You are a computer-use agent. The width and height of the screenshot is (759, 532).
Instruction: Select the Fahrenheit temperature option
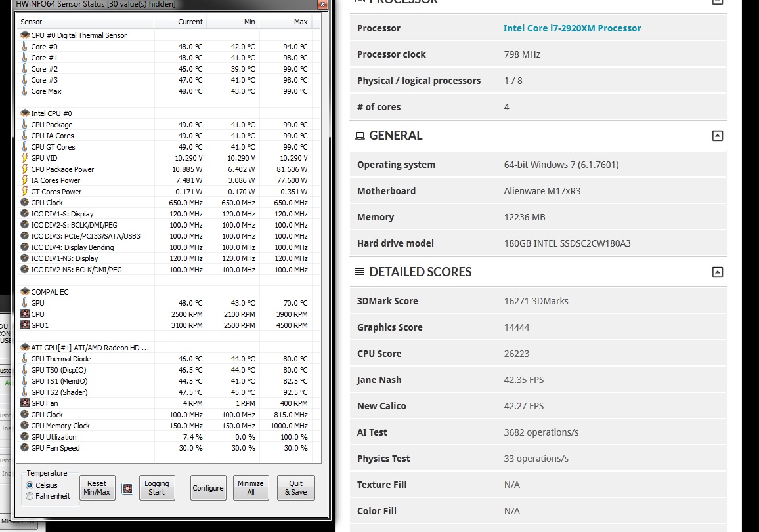(30, 496)
